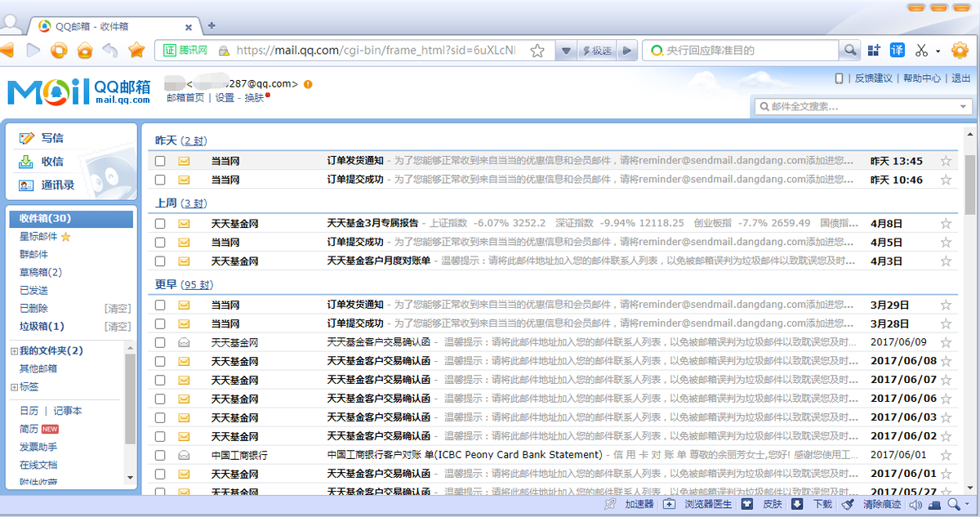The image size is (980, 517).
Task: Open 草稿箱(2) folder
Action: 41,273
